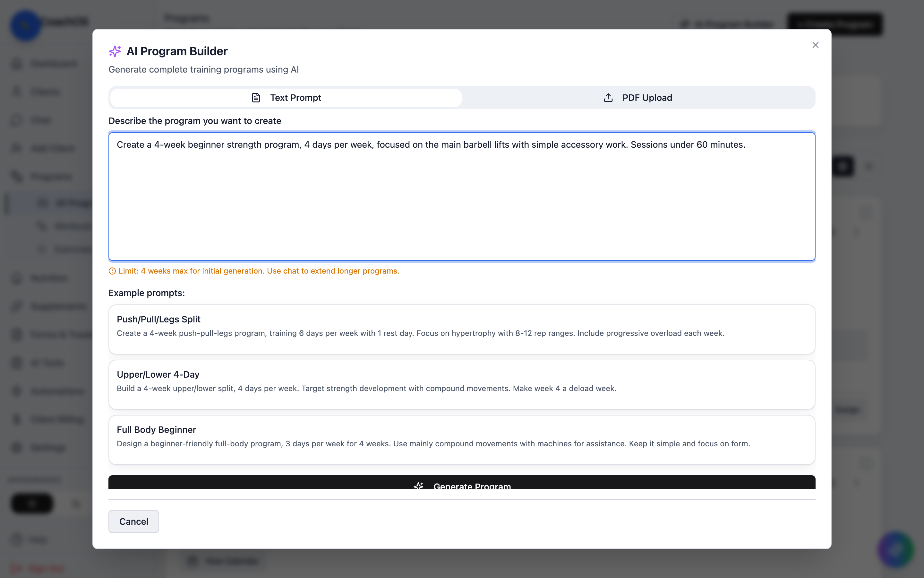Choose the Upper/Lower 4-Day example prompt
Viewport: 924px width, 578px height.
pyautogui.click(x=462, y=385)
